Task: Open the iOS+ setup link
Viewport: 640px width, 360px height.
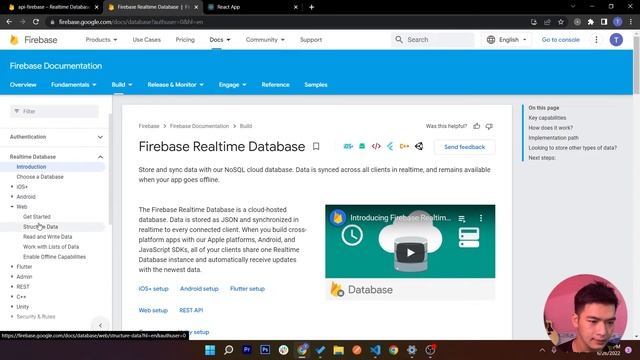Action: 153,289
